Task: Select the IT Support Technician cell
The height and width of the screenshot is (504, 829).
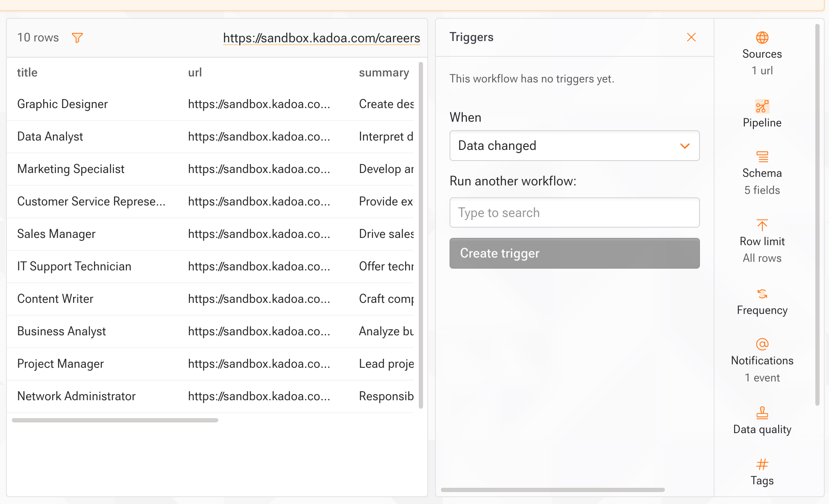Action: click(x=74, y=267)
